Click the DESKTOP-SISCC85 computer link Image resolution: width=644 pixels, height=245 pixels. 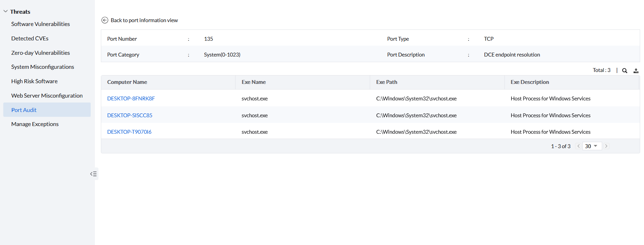point(130,115)
